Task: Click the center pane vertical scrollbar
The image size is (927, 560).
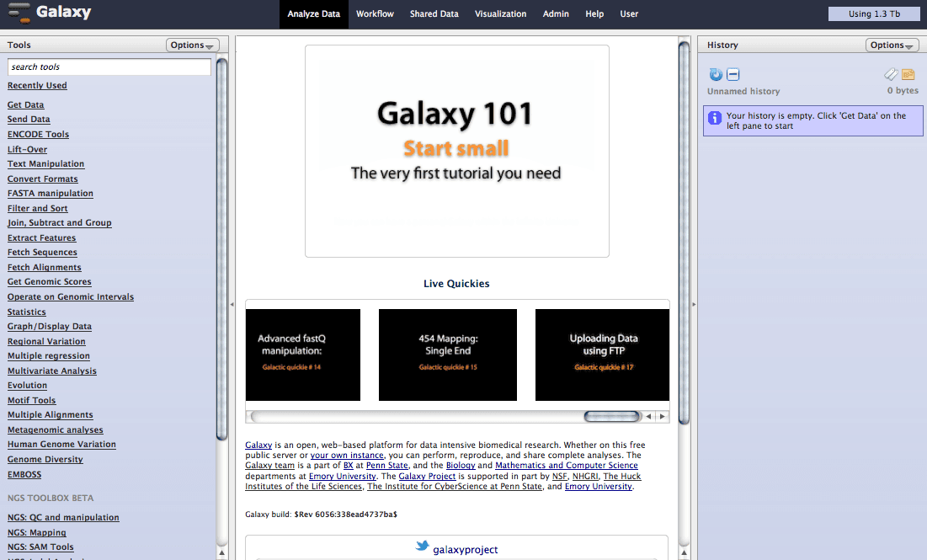Action: [x=684, y=233]
